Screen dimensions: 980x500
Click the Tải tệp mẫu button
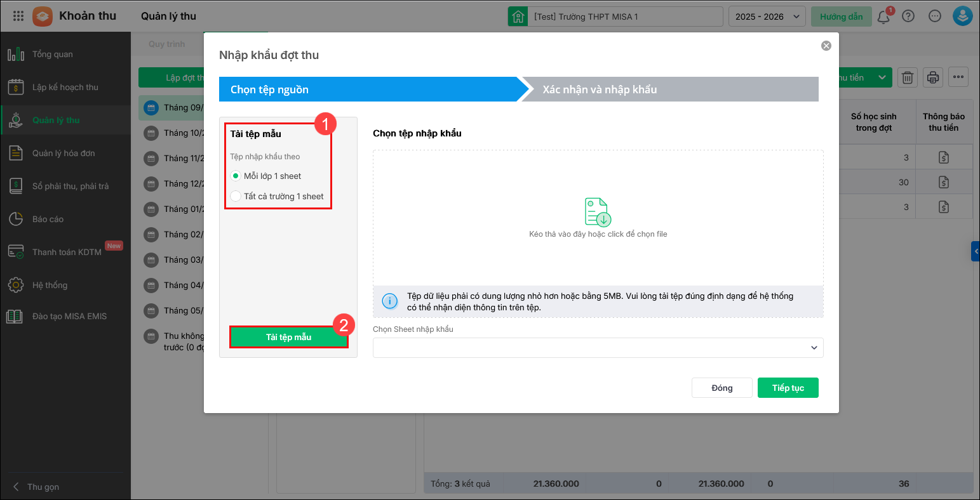(288, 337)
